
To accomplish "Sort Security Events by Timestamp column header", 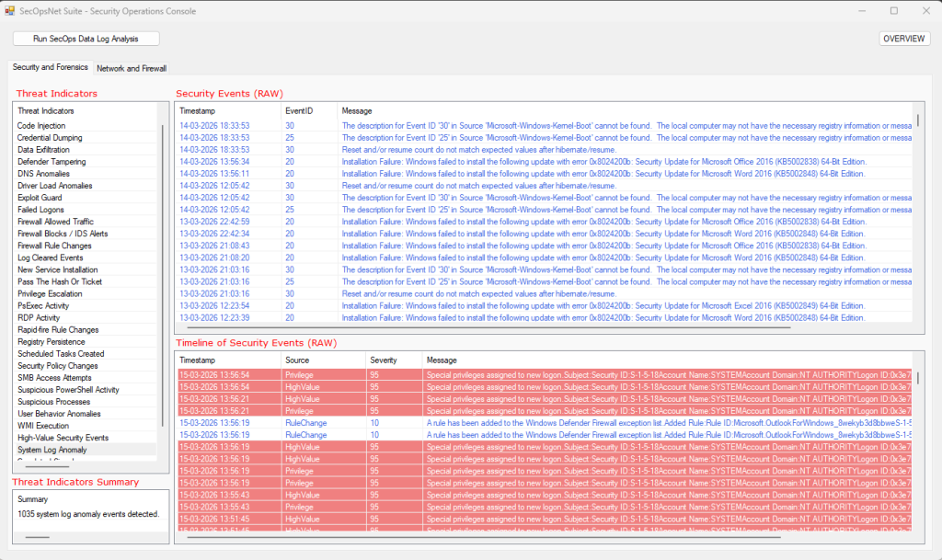I will click(x=197, y=110).
